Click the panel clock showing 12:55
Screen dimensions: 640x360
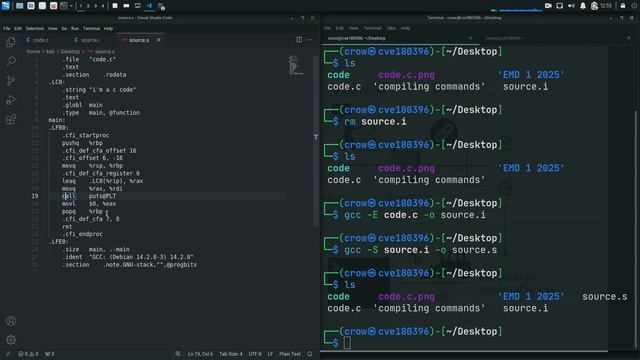pos(606,6)
